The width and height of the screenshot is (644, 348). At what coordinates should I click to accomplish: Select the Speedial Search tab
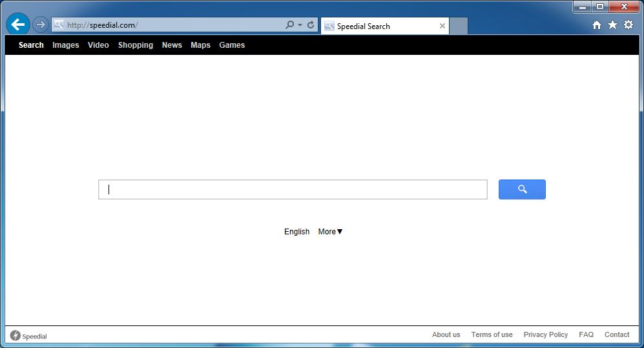point(384,26)
